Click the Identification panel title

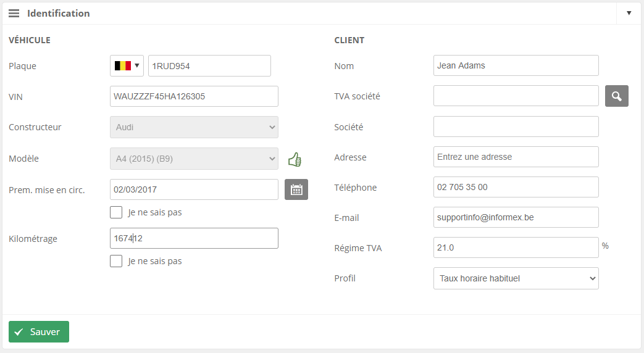click(58, 14)
